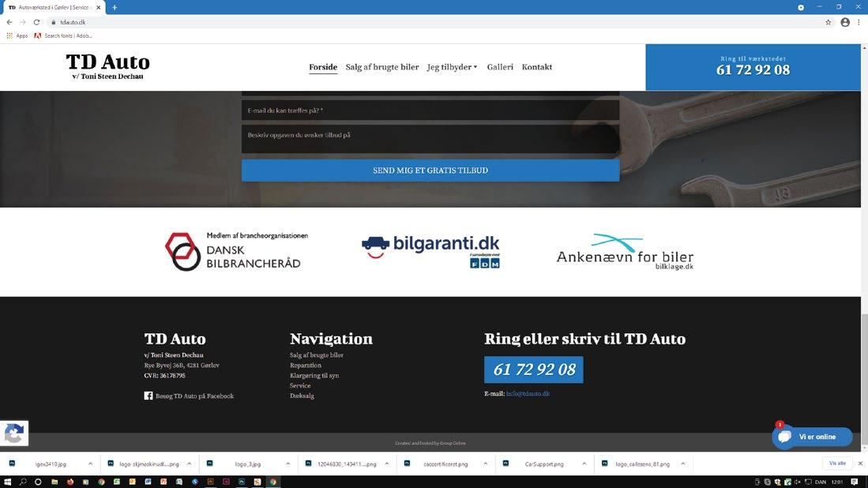Expand options for CarSupport.png download
This screenshot has width=868, height=488.
[584, 464]
